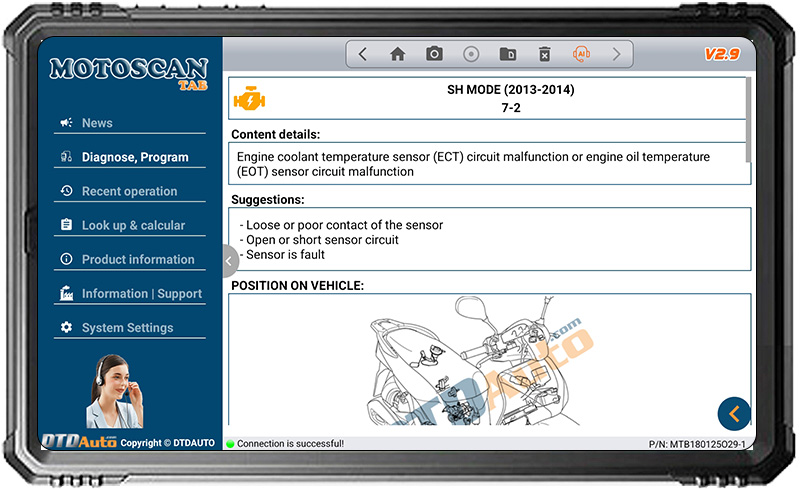Viewport: 800px width, 489px height.
Task: Open the News menu item
Action: (130, 123)
